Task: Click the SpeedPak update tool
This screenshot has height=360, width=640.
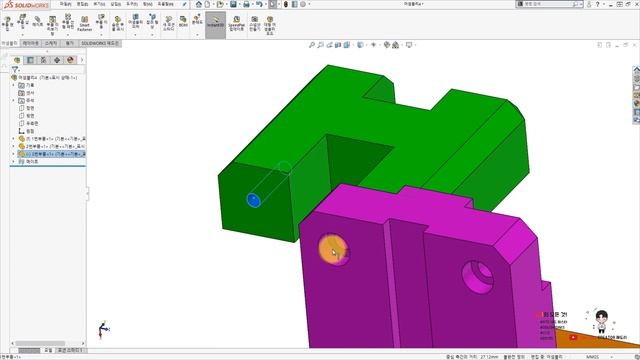Action: (236, 24)
